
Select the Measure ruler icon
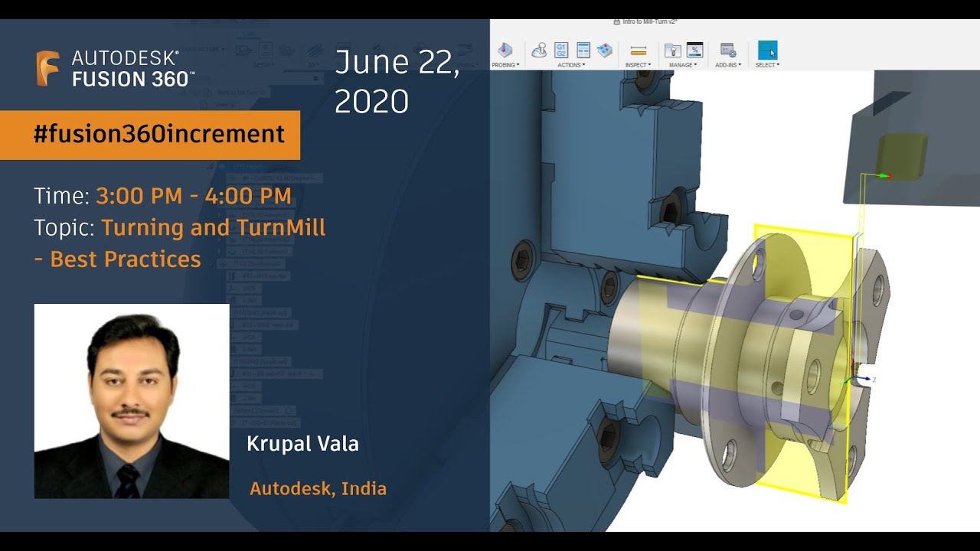[x=638, y=51]
